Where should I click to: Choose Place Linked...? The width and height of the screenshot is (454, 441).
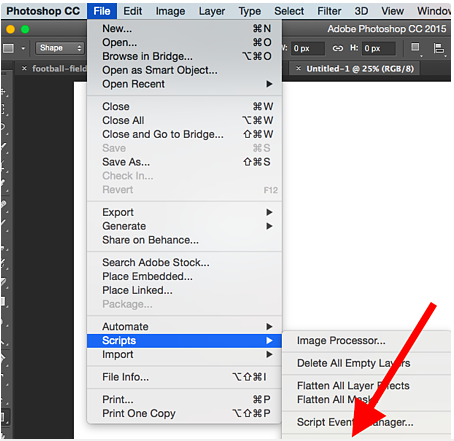click(184, 290)
